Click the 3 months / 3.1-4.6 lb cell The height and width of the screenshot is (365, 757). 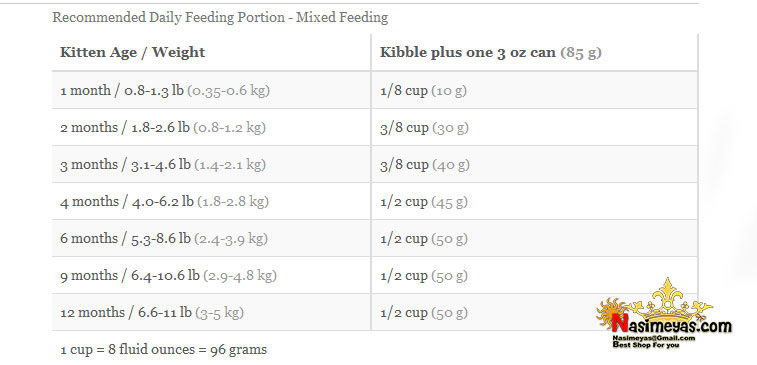click(211, 165)
